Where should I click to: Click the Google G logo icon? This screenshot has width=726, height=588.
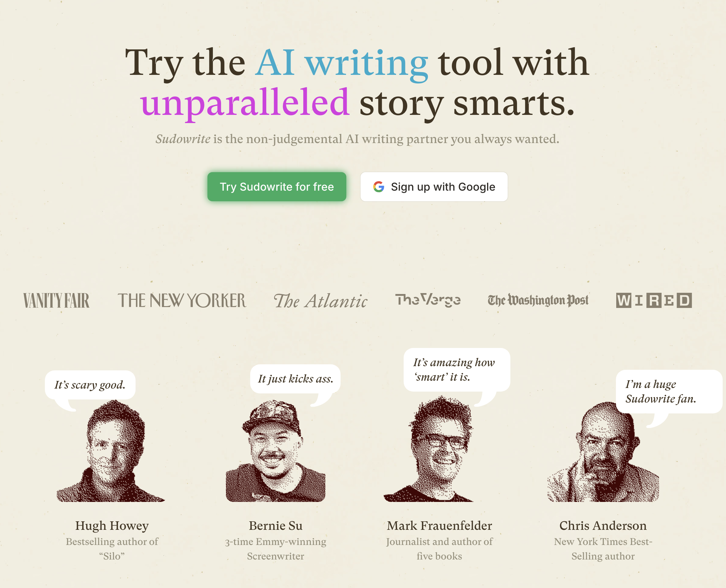pos(378,187)
